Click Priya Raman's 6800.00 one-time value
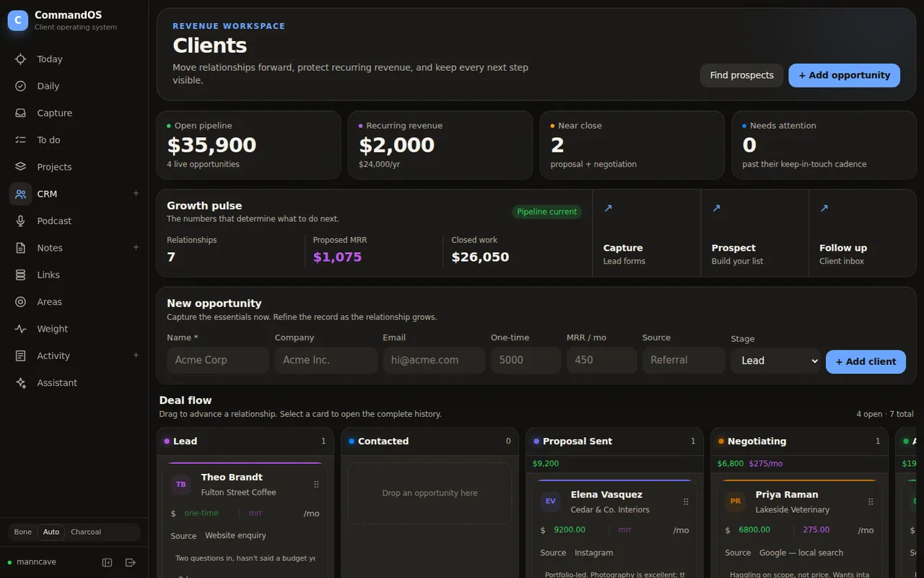Screen dimensions: 924x578 pyautogui.click(x=754, y=530)
